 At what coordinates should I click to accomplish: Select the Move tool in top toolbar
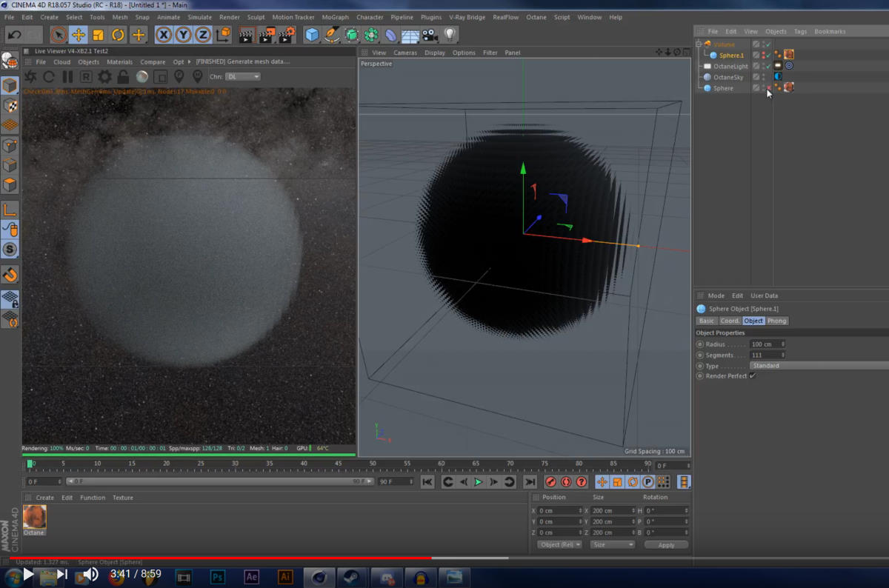[79, 35]
